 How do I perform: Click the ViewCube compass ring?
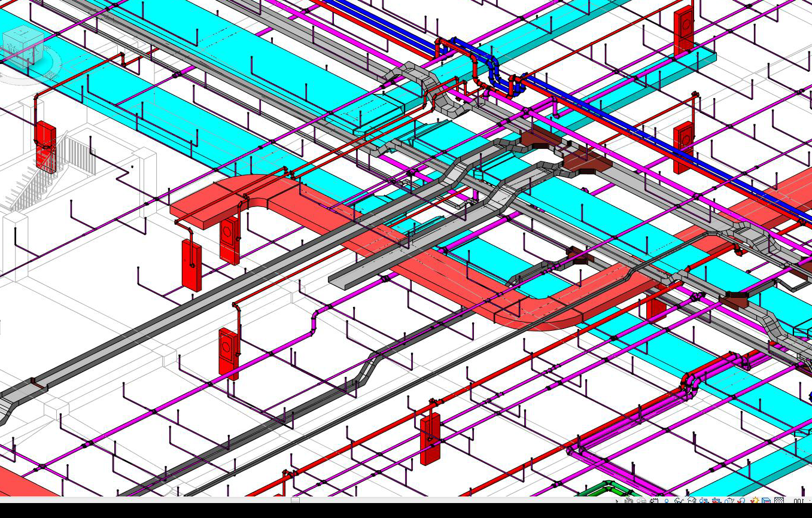click(55, 65)
